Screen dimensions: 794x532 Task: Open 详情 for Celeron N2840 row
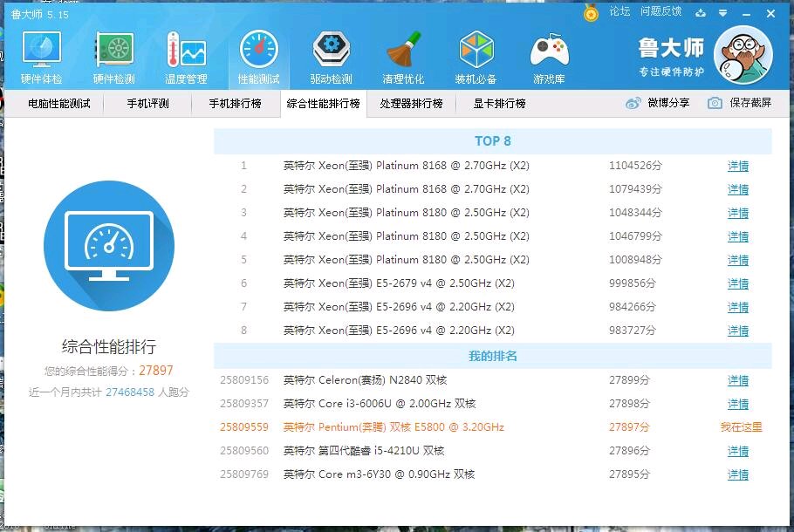click(x=738, y=380)
